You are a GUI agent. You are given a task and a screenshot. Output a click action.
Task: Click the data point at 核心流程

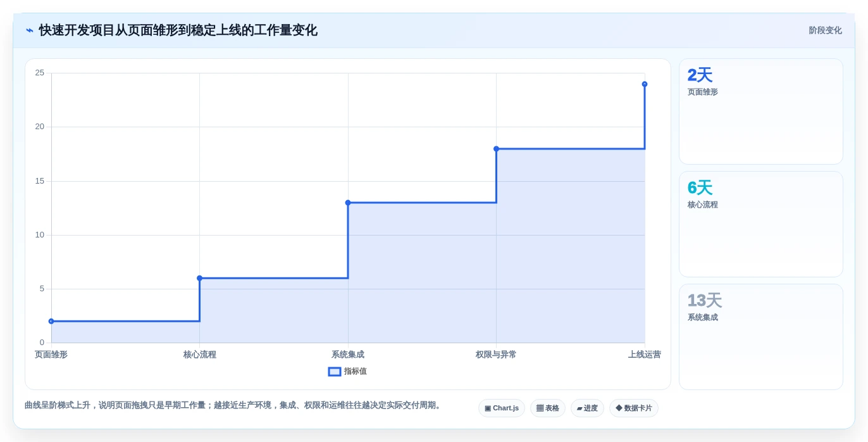pos(199,278)
